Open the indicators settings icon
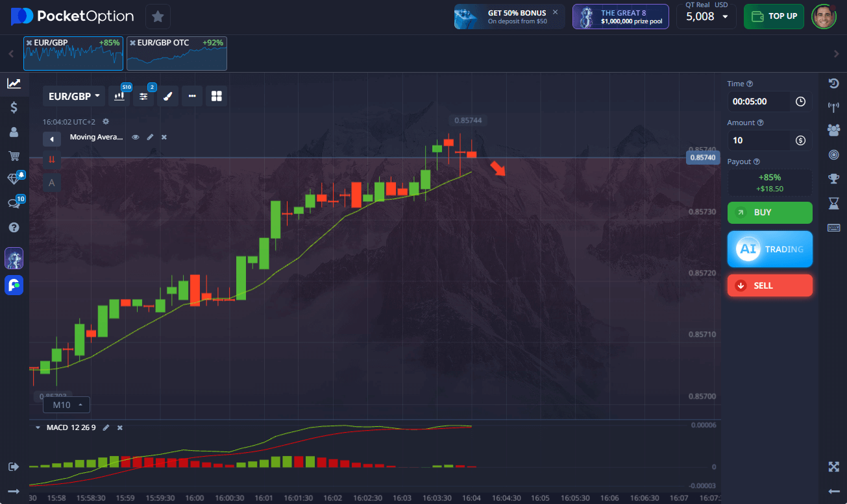This screenshot has height=504, width=847. tap(143, 96)
